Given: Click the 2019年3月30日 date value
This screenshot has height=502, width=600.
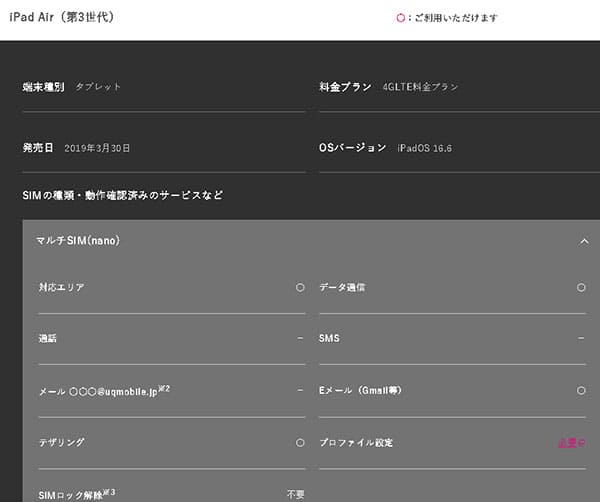Looking at the screenshot, I should click(x=97, y=148).
